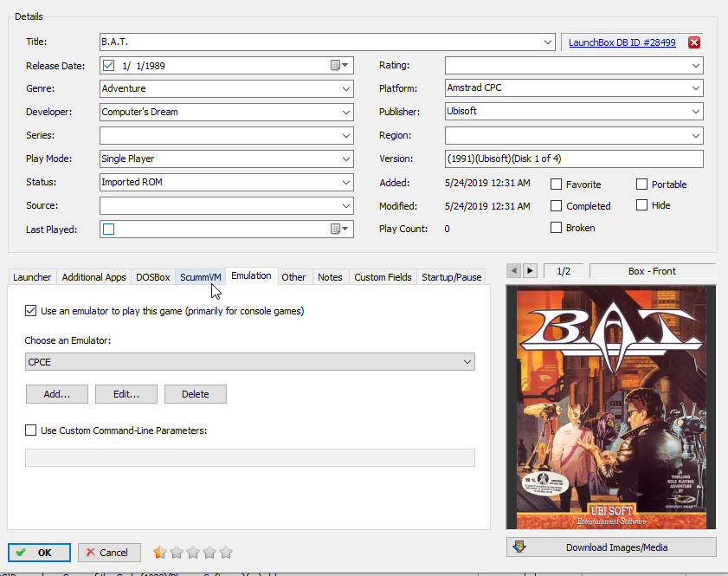Viewport: 728px width, 576px height.
Task: Click the Delete emulator button
Action: [x=196, y=394]
